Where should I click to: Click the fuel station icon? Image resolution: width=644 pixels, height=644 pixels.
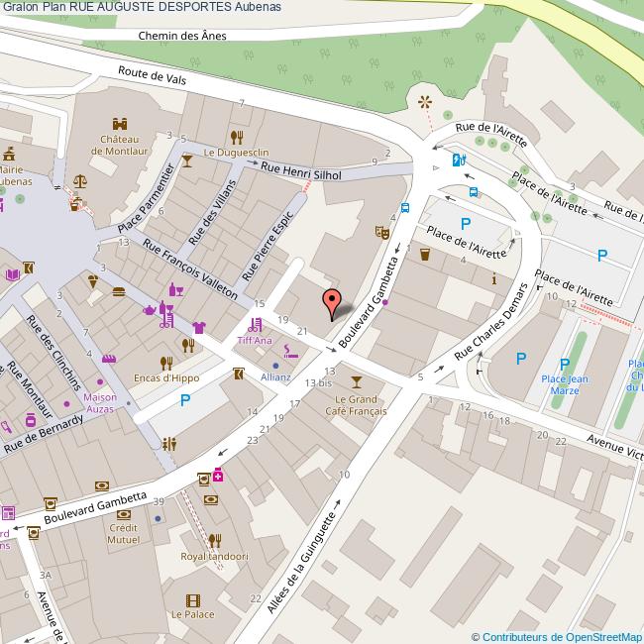click(x=458, y=160)
